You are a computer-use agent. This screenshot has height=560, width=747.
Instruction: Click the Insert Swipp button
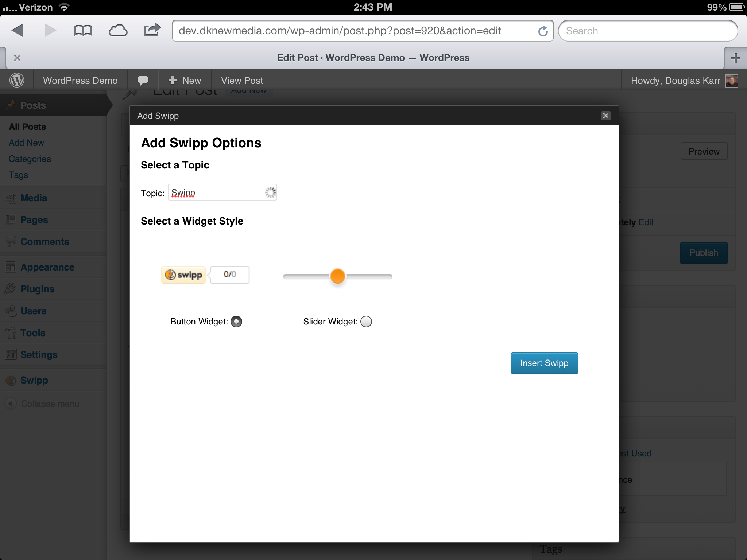pos(544,363)
